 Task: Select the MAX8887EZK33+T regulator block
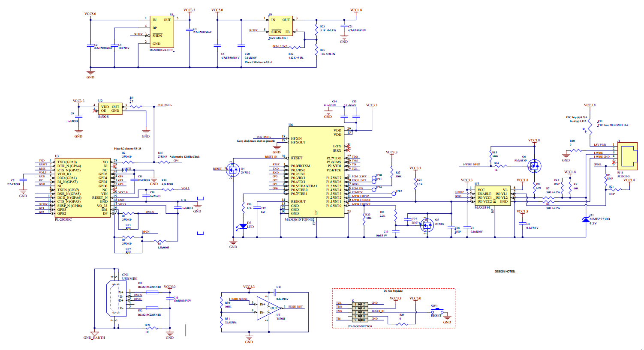162,32
